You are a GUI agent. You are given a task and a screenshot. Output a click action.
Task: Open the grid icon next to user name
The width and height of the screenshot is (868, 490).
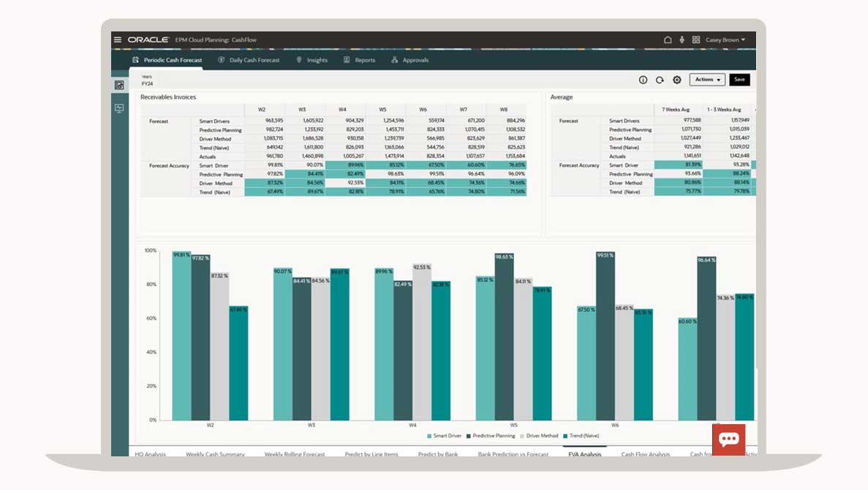pyautogui.click(x=696, y=40)
